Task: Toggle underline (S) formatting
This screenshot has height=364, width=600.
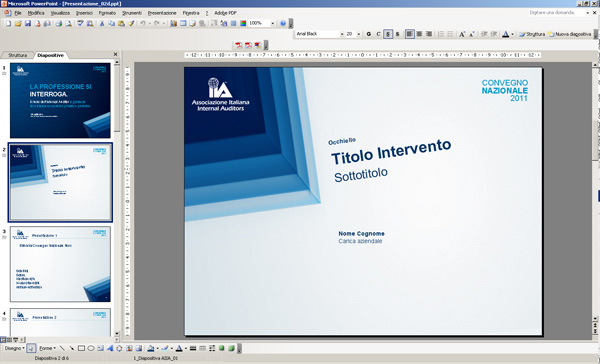Action: (x=388, y=34)
